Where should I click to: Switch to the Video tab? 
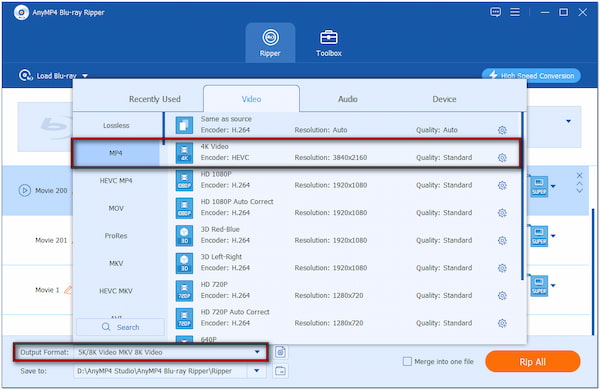pyautogui.click(x=251, y=99)
